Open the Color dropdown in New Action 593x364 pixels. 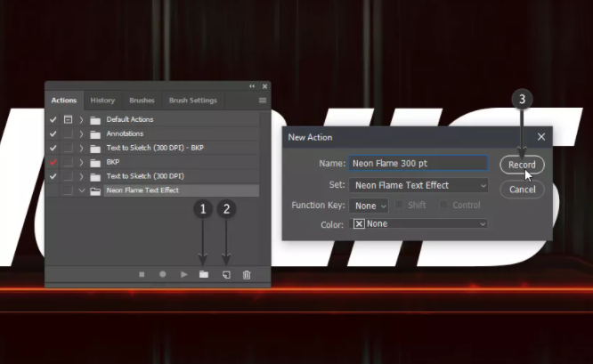[418, 223]
